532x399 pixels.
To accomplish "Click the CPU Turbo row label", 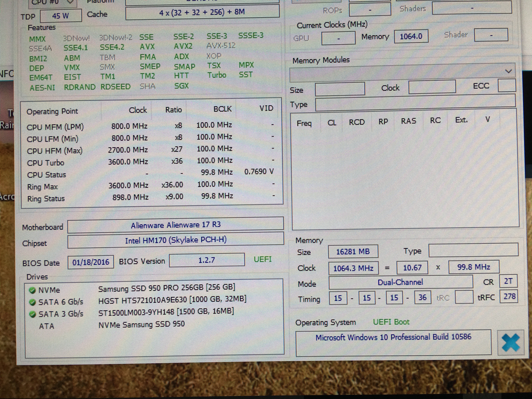I will coord(46,163).
